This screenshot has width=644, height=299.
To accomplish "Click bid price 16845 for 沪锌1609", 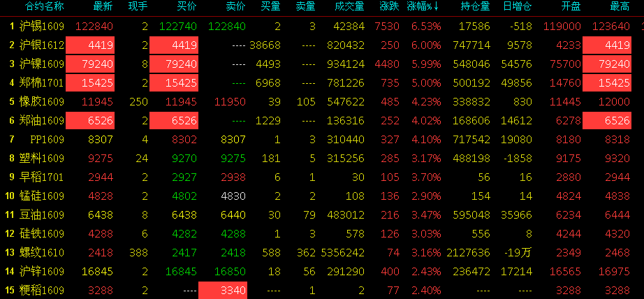I will 181,272.
